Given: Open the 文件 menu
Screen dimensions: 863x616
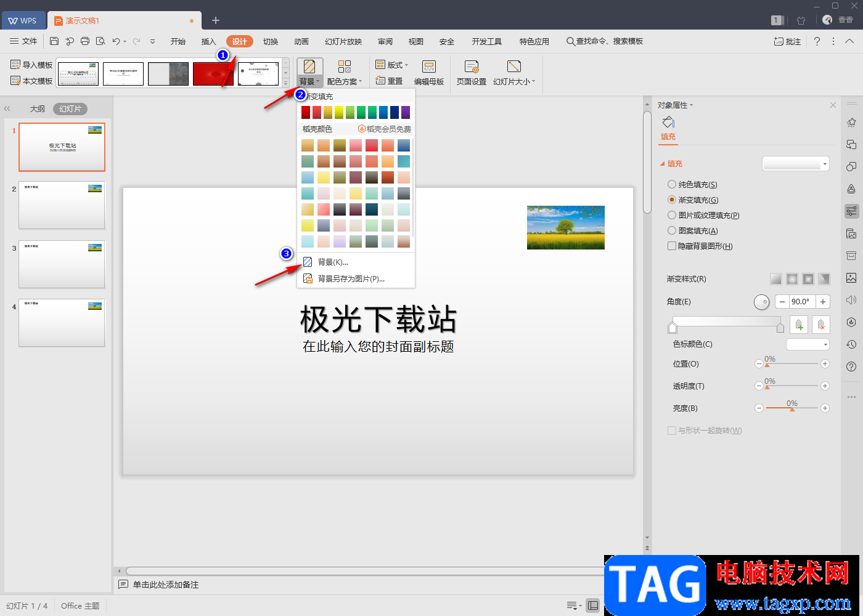Looking at the screenshot, I should [x=23, y=41].
